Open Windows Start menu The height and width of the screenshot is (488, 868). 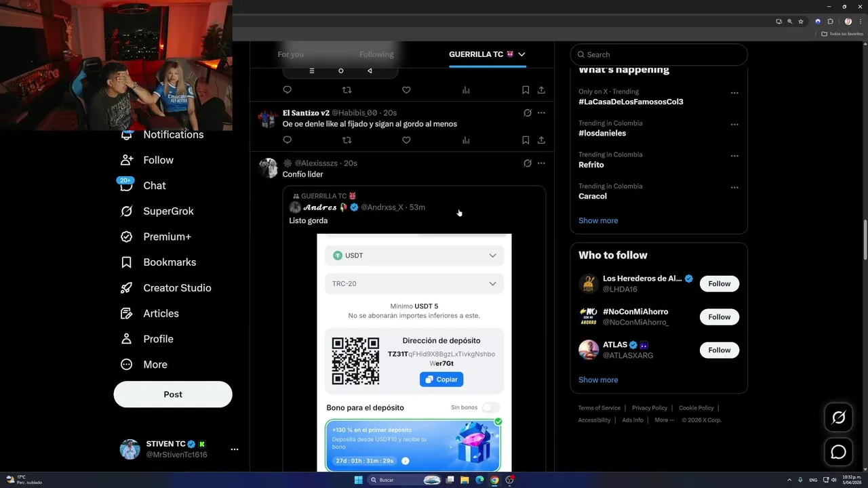(358, 480)
